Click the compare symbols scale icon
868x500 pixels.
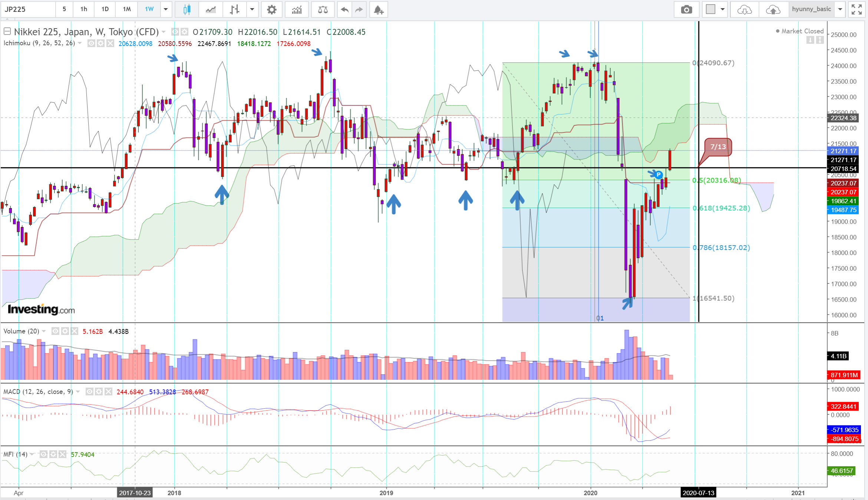click(x=323, y=10)
